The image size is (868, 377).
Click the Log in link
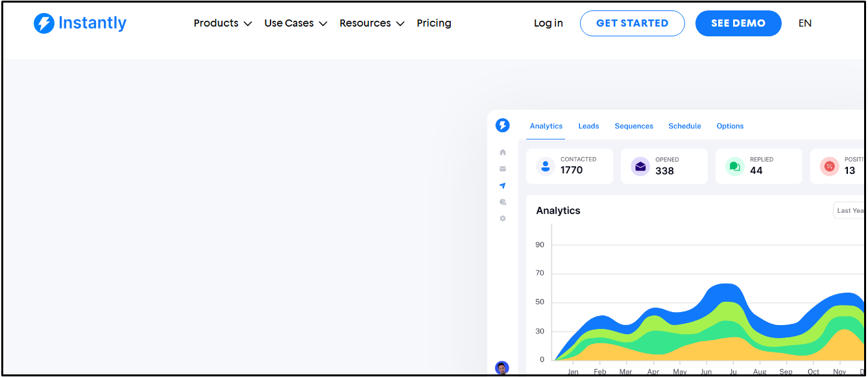[x=548, y=23]
